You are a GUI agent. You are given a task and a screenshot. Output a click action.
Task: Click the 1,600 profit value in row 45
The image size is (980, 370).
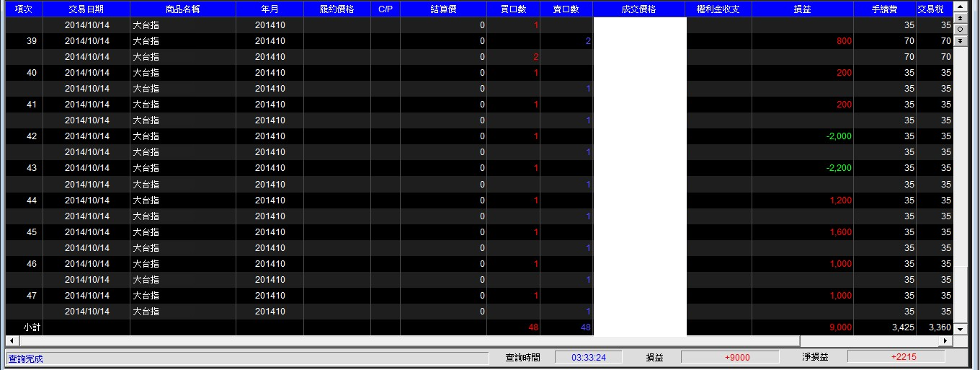(x=841, y=232)
